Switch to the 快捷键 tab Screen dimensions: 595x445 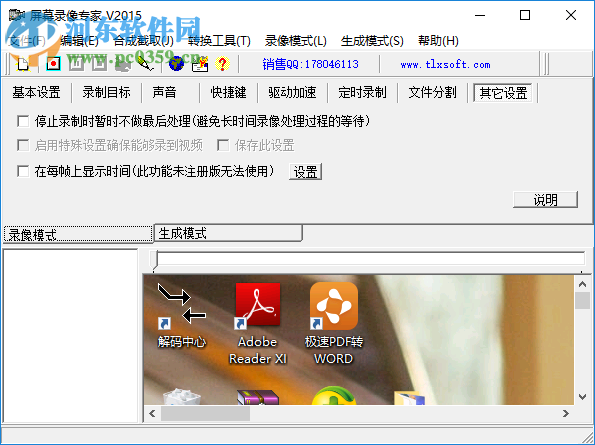click(228, 93)
